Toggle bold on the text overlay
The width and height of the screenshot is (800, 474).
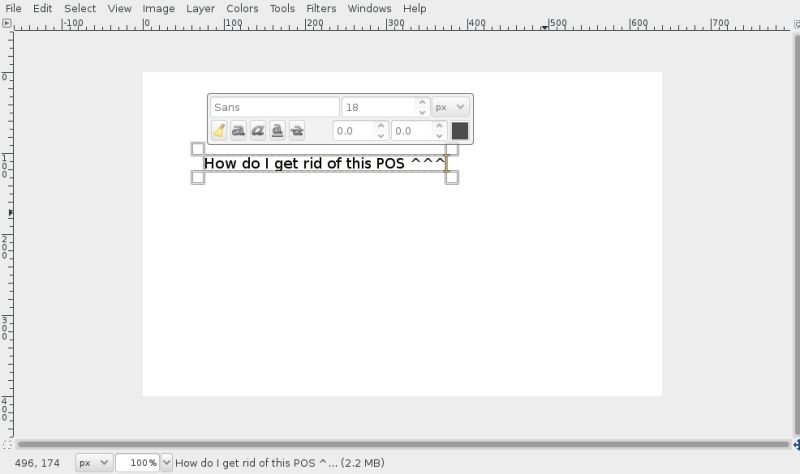click(x=238, y=131)
